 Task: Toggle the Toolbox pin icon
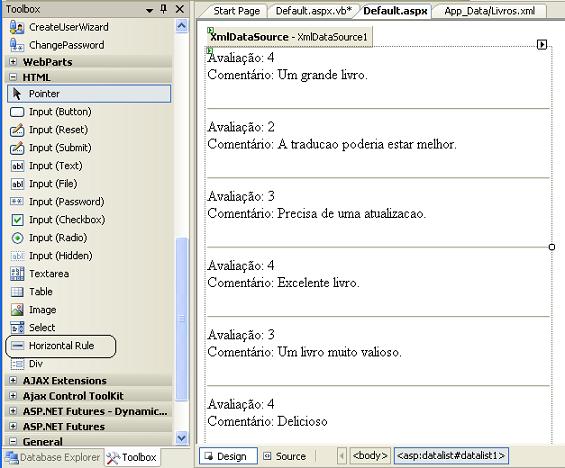[164, 9]
